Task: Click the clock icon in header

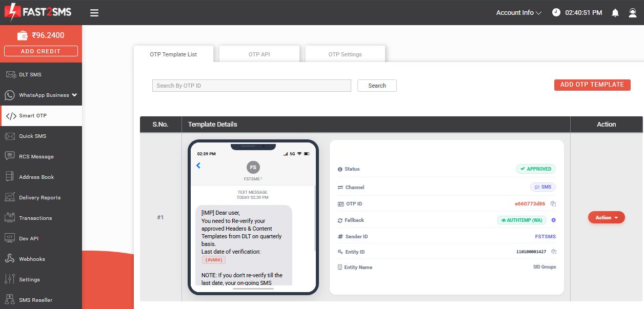Action: click(x=556, y=13)
